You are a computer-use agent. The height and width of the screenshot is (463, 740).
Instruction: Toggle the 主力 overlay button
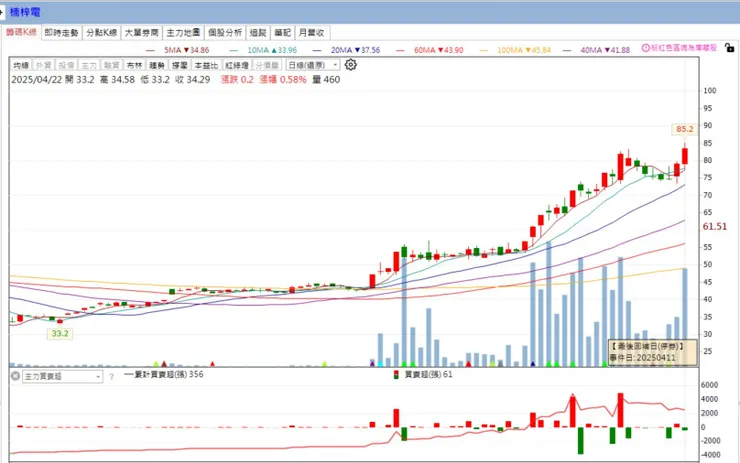pyautogui.click(x=89, y=65)
